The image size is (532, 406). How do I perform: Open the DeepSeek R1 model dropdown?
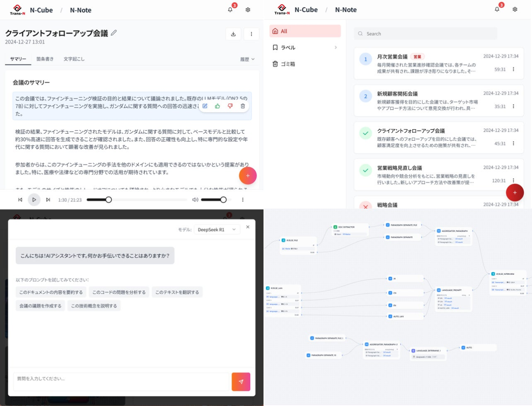217,230
